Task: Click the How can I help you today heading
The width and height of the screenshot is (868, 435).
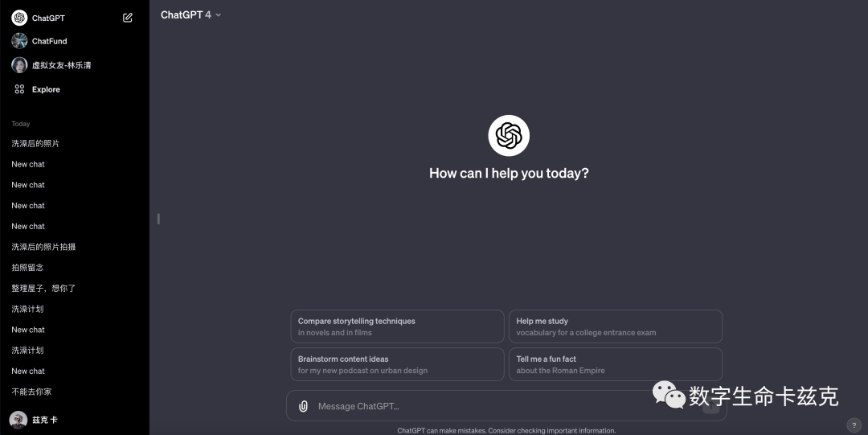Action: coord(509,174)
